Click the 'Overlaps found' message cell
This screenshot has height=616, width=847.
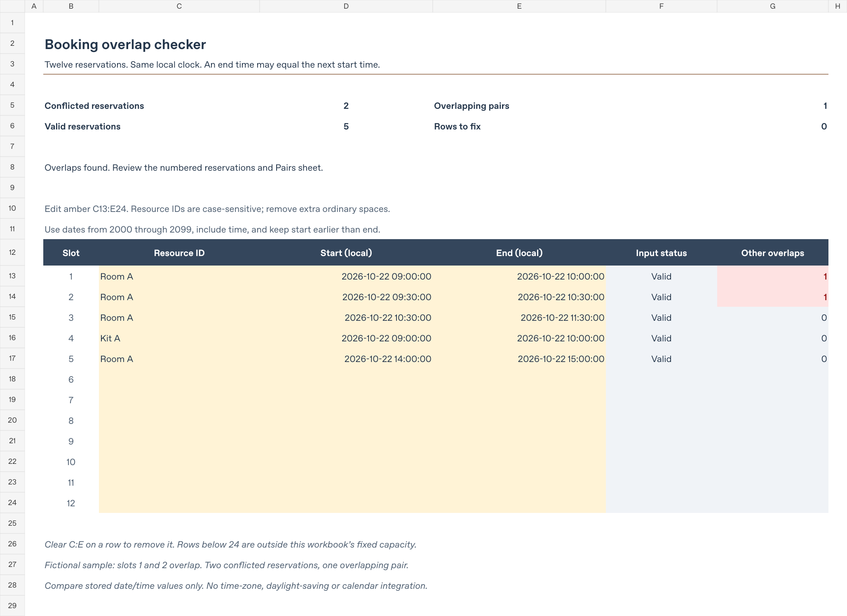pos(184,168)
